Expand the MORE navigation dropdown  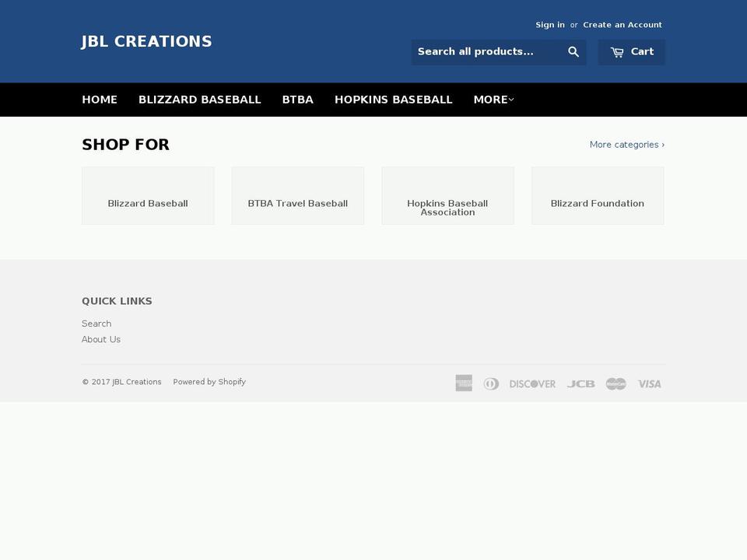click(493, 100)
